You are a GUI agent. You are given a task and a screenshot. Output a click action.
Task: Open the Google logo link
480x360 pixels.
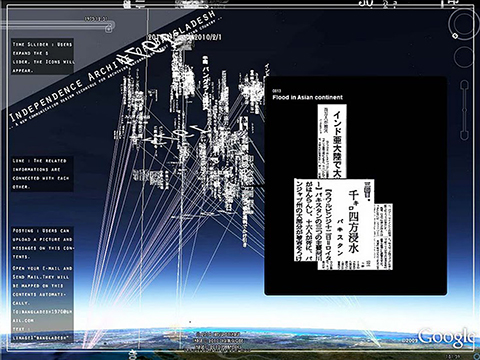click(446, 337)
